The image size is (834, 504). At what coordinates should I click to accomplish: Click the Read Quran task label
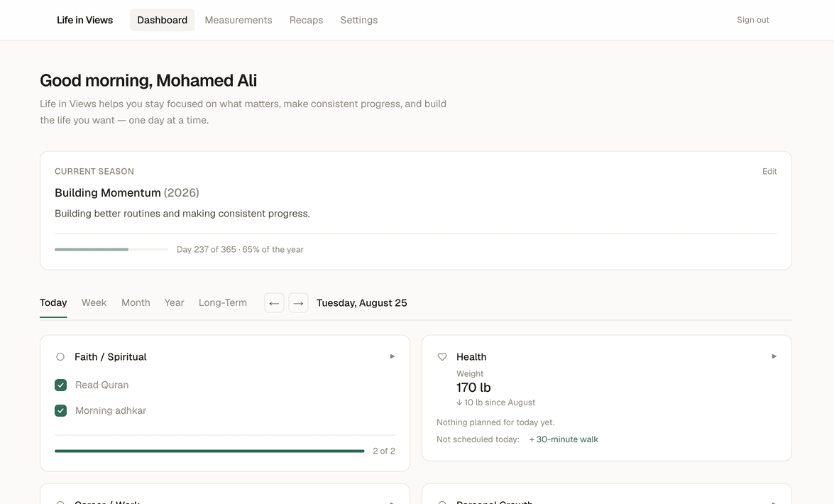tap(101, 385)
